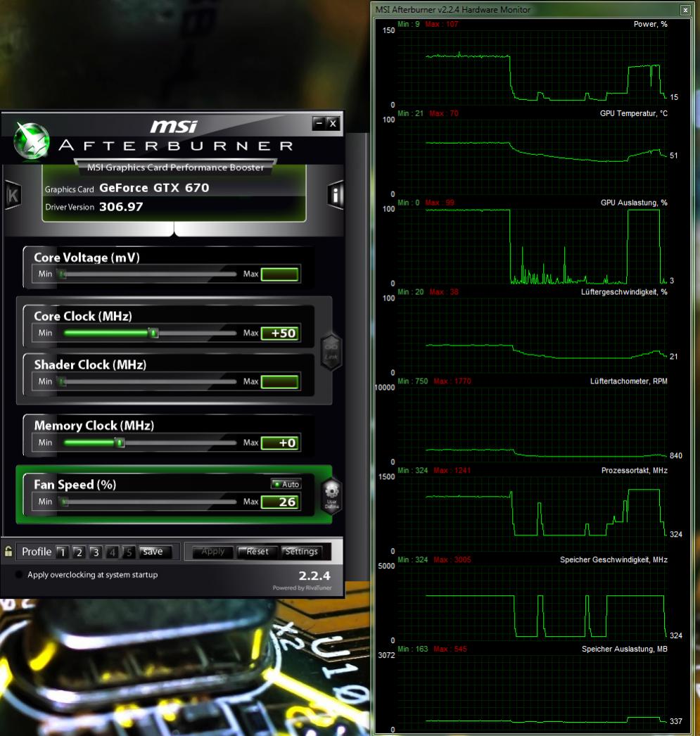Screen dimensions: 700x736
Task: Click the Shader Clock slider handle
Action: click(62, 381)
